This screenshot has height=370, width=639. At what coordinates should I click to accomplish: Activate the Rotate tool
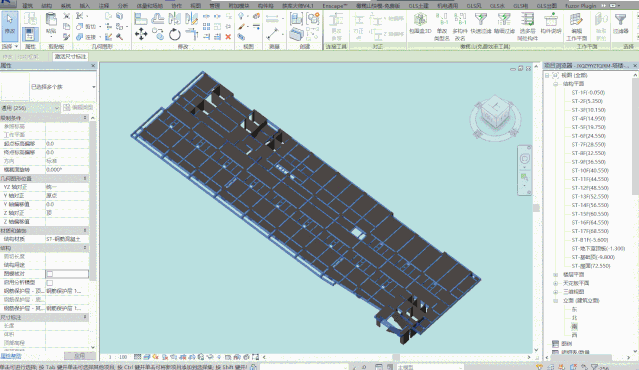[x=175, y=34]
